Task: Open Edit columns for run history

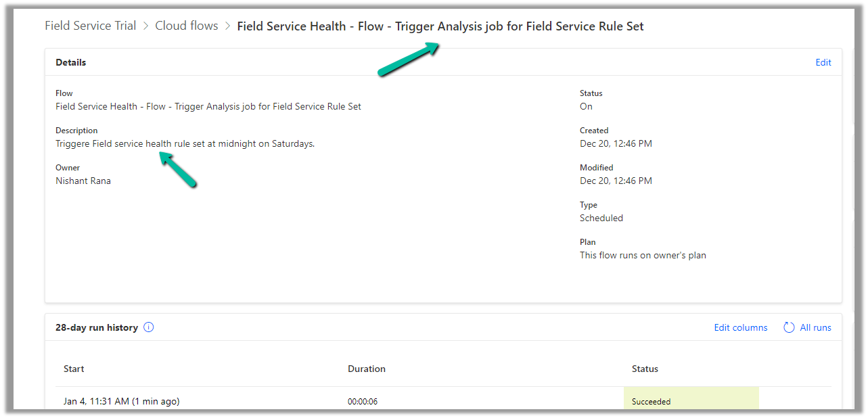Action: click(x=740, y=327)
